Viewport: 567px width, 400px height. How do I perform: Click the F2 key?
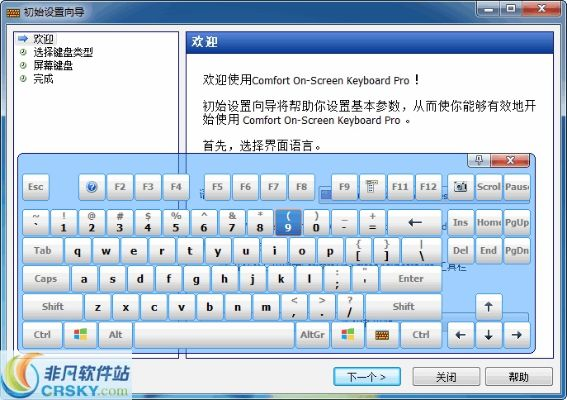click(120, 187)
